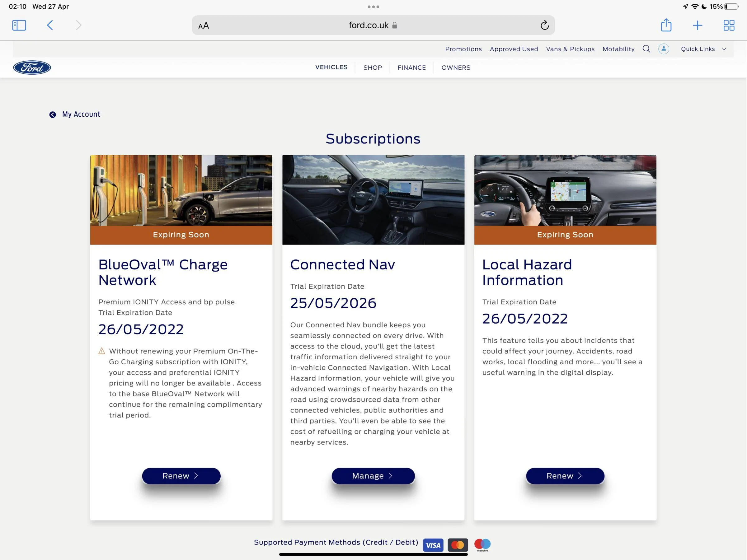Go to the Promotions page
This screenshot has width=747, height=560.
[463, 49]
